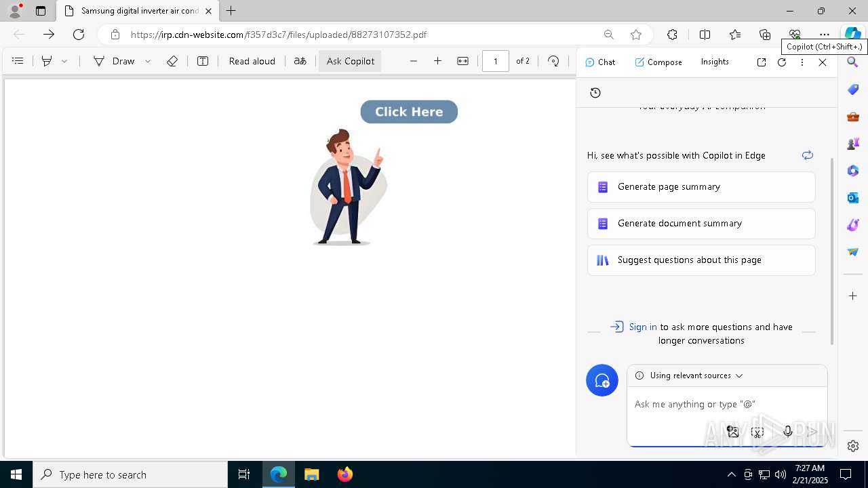Open the Windows Start menu

coord(16,474)
